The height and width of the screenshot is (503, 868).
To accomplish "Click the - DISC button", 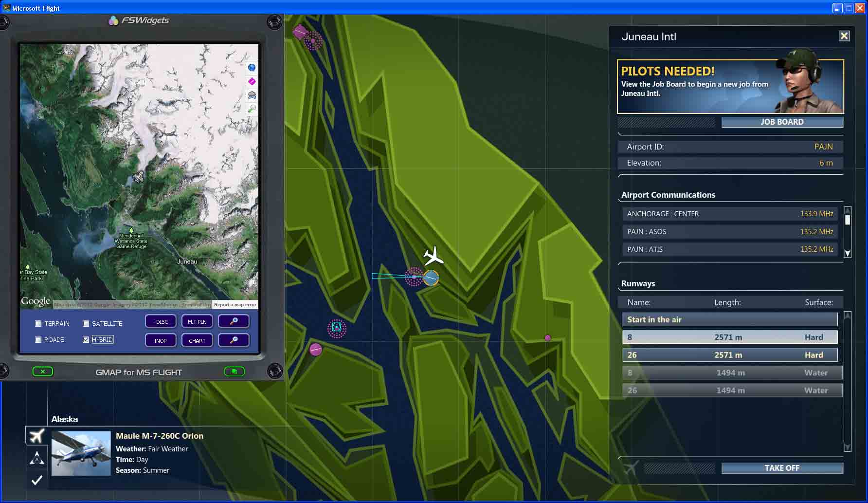I will click(x=161, y=321).
